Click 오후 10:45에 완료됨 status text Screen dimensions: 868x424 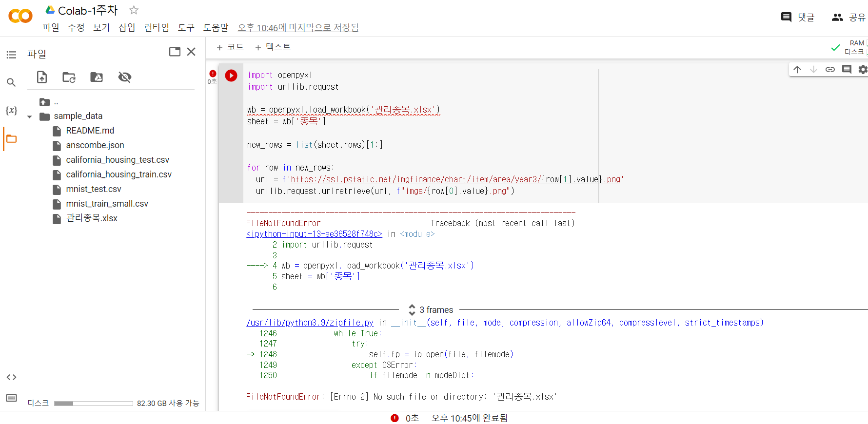coord(469,418)
